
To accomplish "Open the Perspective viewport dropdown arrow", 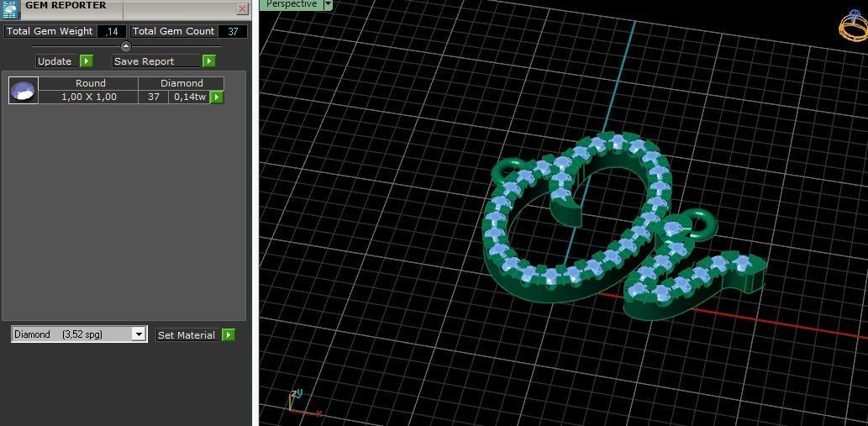I will click(x=328, y=4).
